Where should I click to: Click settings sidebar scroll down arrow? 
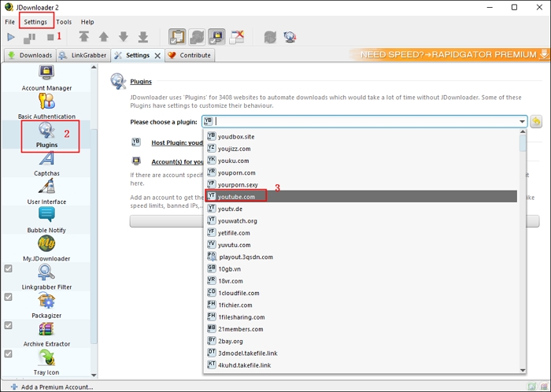[x=94, y=375]
